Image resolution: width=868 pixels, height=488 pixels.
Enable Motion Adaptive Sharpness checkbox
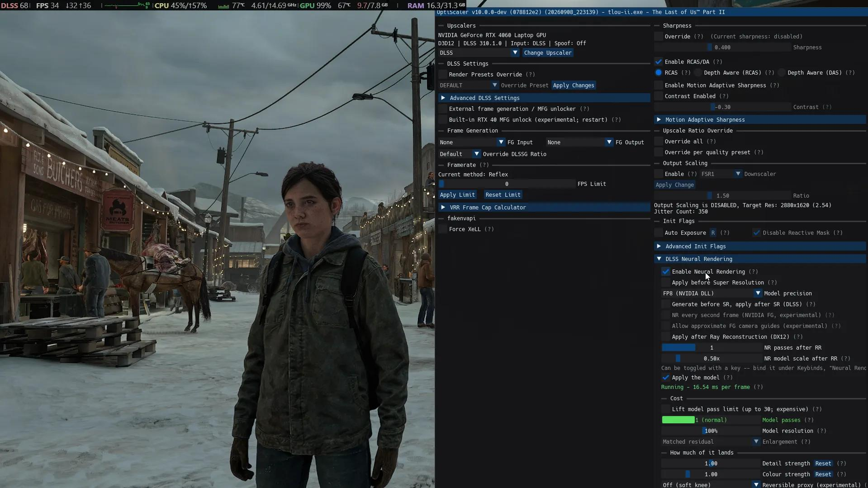pos(659,85)
